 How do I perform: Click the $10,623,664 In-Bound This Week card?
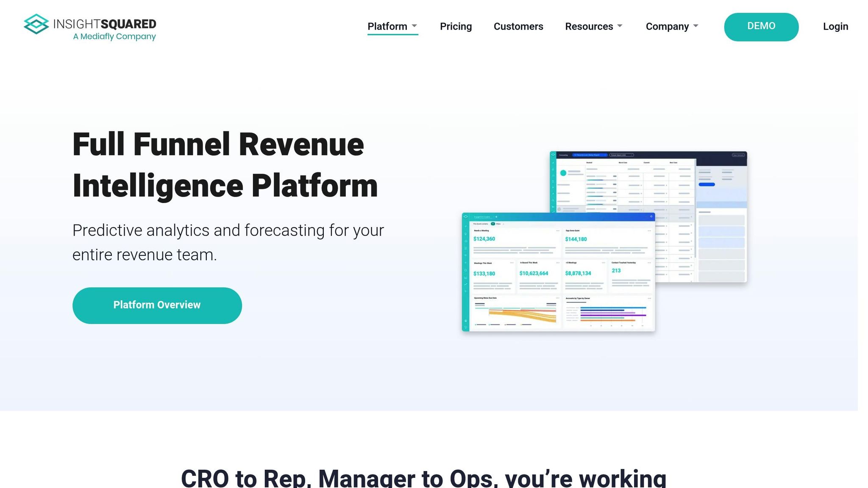tap(538, 276)
